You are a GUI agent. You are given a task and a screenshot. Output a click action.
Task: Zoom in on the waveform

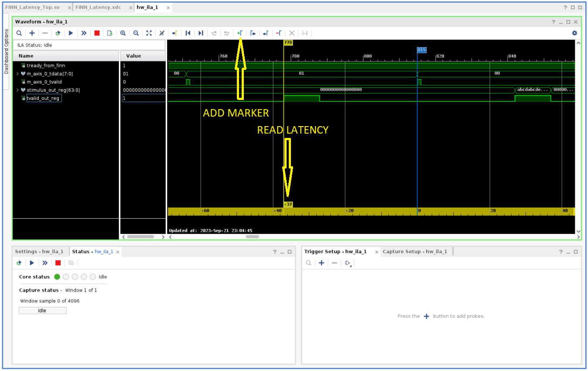(123, 33)
